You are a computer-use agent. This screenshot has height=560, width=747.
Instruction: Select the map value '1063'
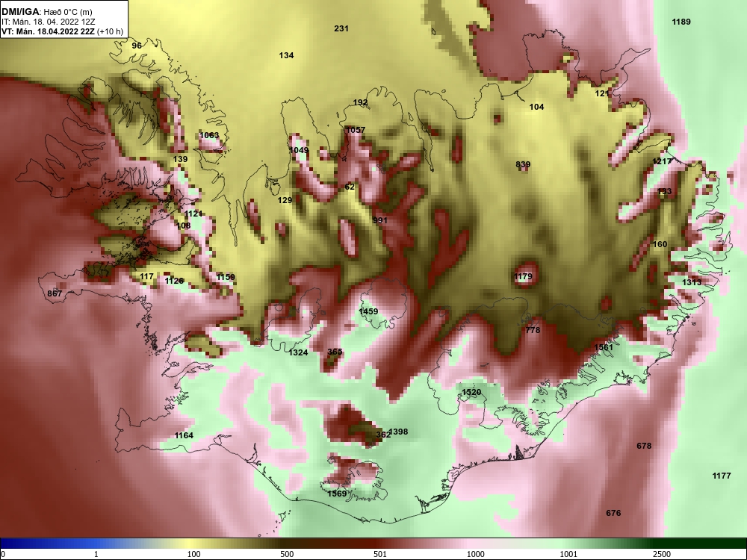tap(209, 135)
